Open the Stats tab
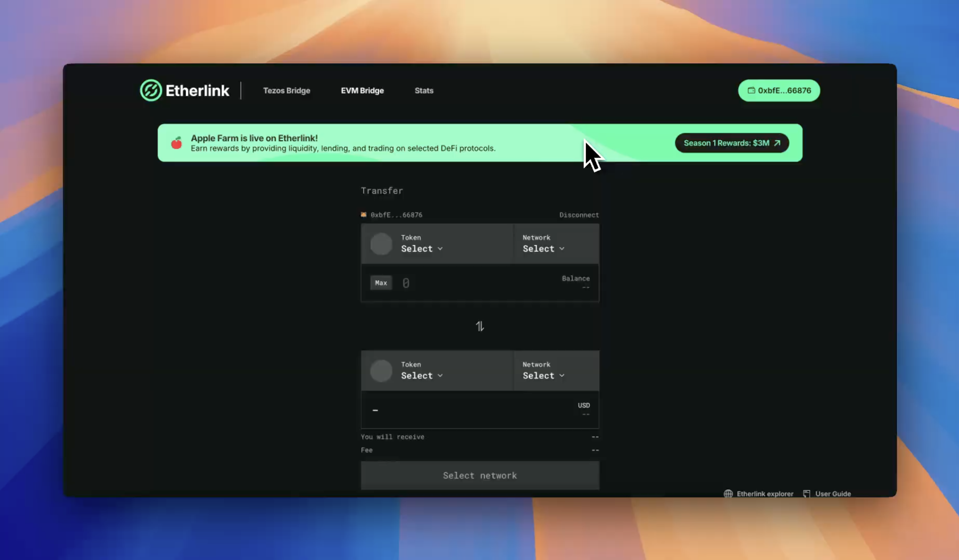Viewport: 959px width, 560px height. point(424,91)
